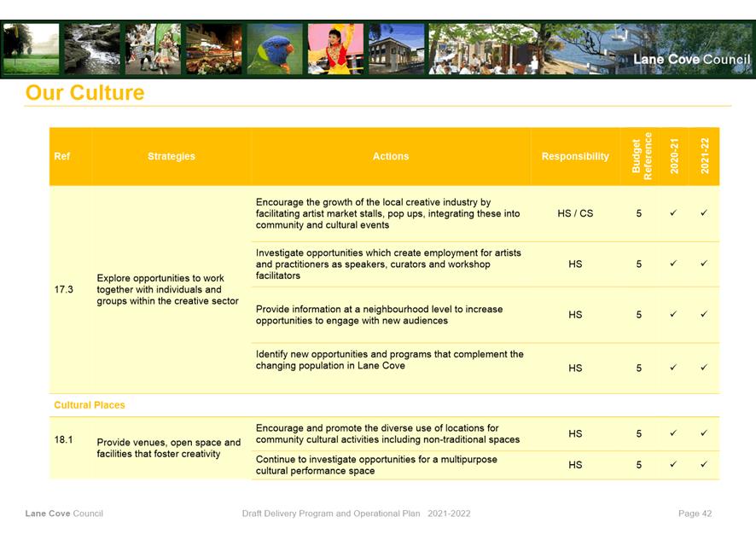This screenshot has height=534, width=756.
Task: Click the Actions column header
Action: click(390, 156)
